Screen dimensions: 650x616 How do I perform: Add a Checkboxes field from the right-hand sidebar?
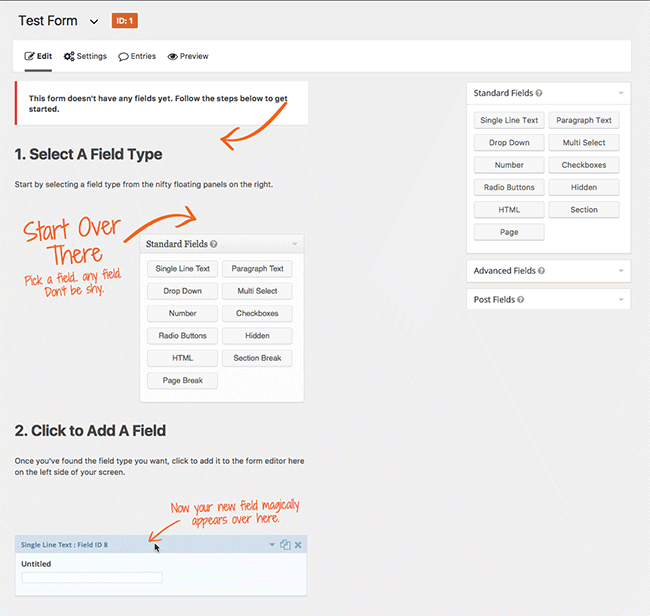pos(584,165)
